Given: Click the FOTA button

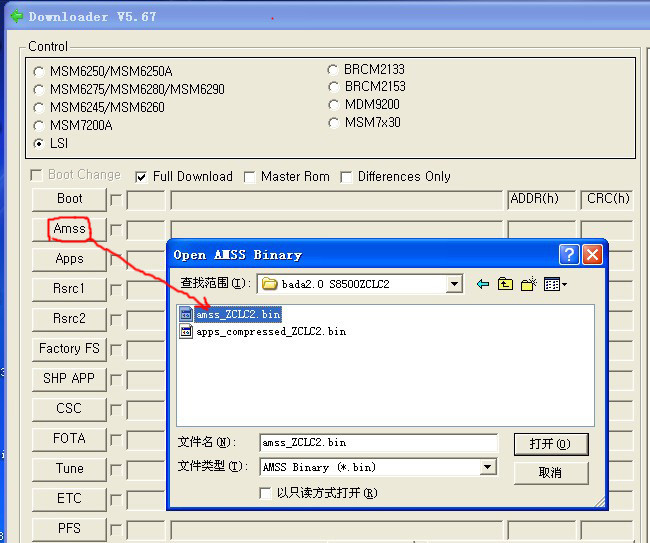Looking at the screenshot, I should [69, 439].
